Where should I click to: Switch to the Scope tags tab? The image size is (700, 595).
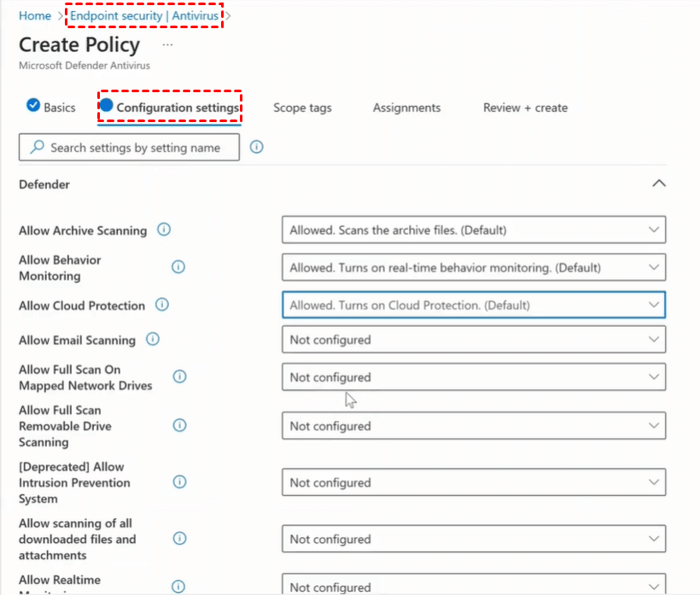coord(302,108)
